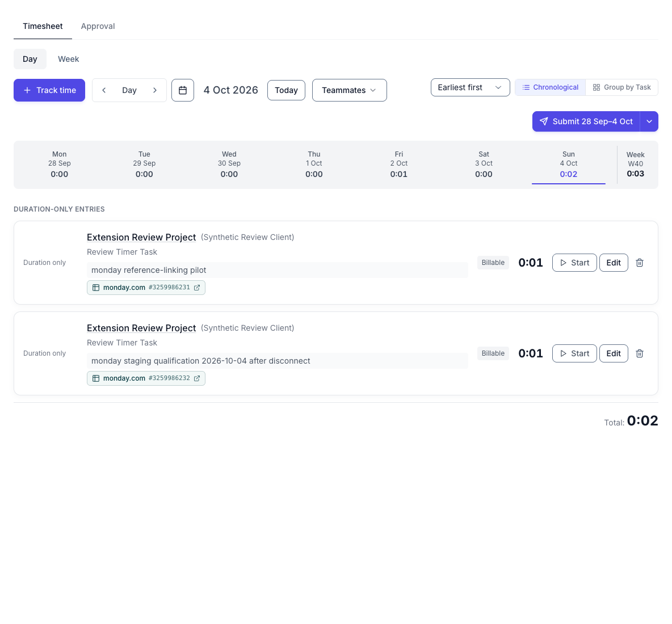
Task: Click the Week W40 total summary
Action: [636, 165]
